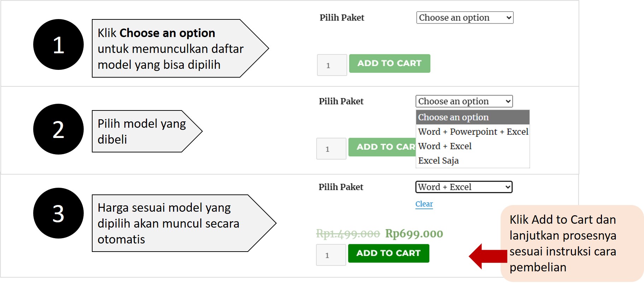Image resolution: width=644 pixels, height=283 pixels.
Task: Click the number 2 black circle
Action: [x=58, y=129]
